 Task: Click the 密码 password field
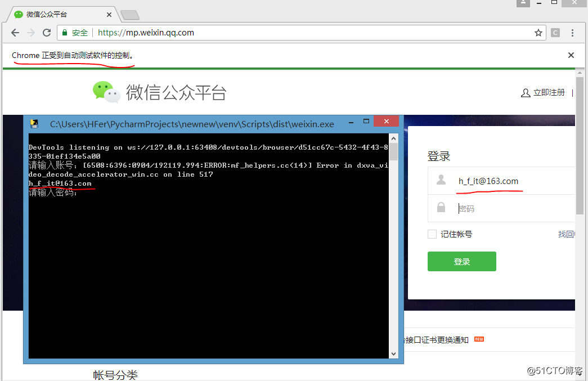(x=501, y=208)
